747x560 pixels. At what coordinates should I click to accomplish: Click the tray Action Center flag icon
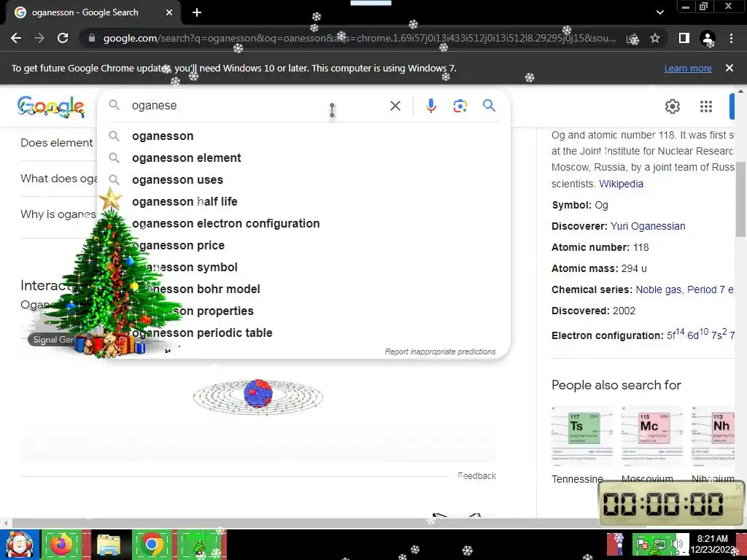tap(643, 544)
